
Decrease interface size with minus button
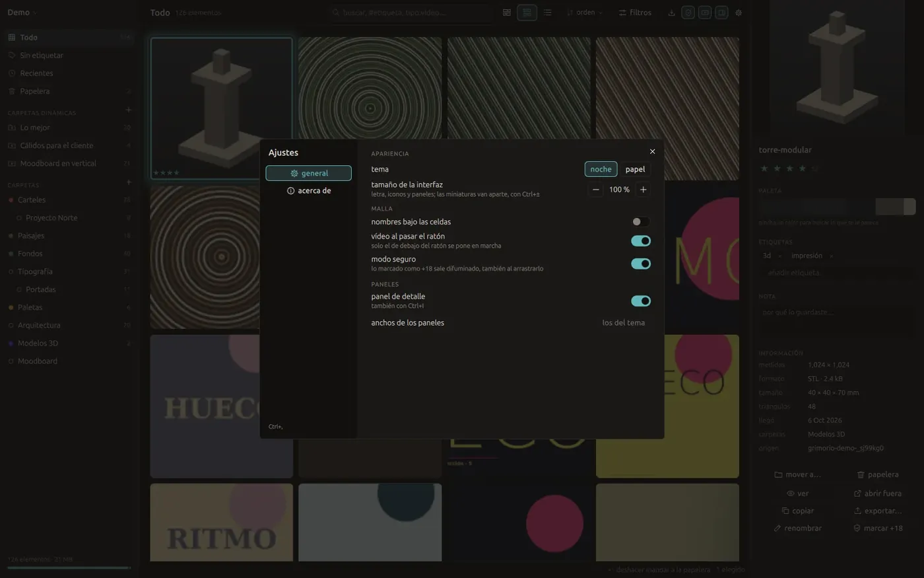tap(595, 190)
